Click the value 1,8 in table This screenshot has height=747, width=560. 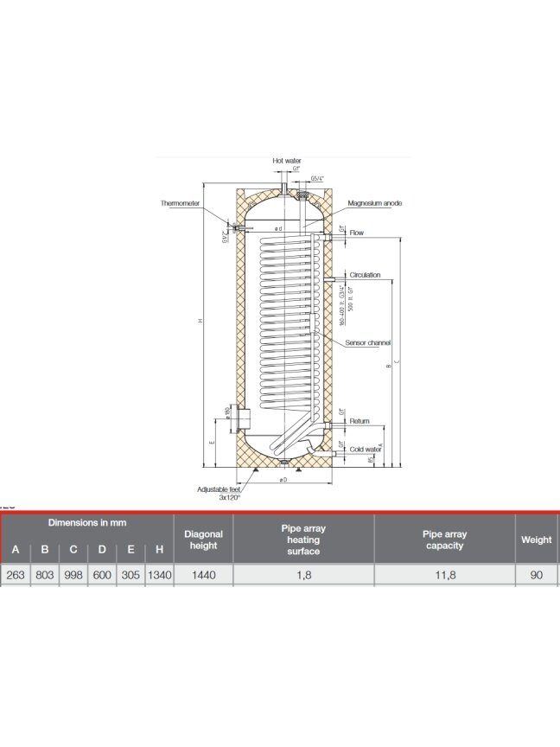coord(304,575)
